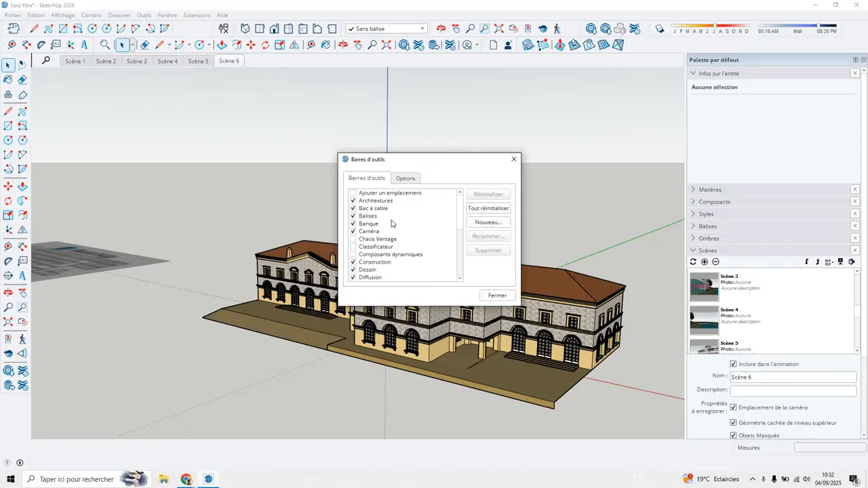The image size is (868, 488).
Task: Activate the Eraser tool
Action: point(22,81)
